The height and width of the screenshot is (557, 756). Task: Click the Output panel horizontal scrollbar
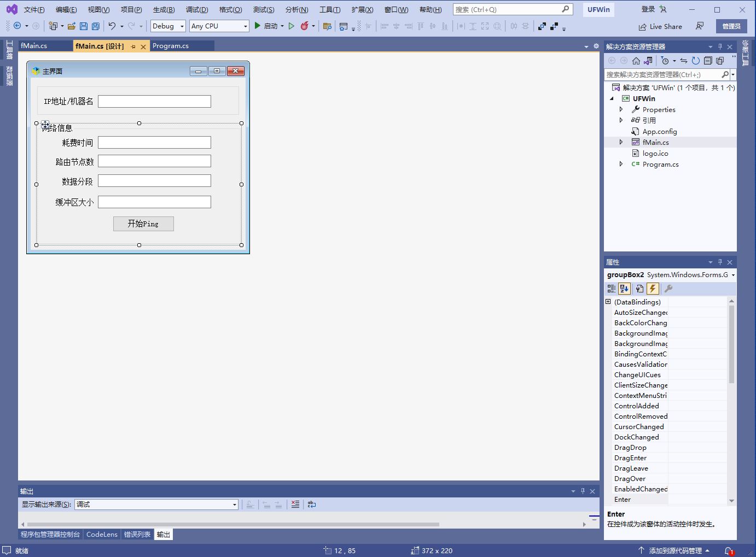tap(234, 524)
